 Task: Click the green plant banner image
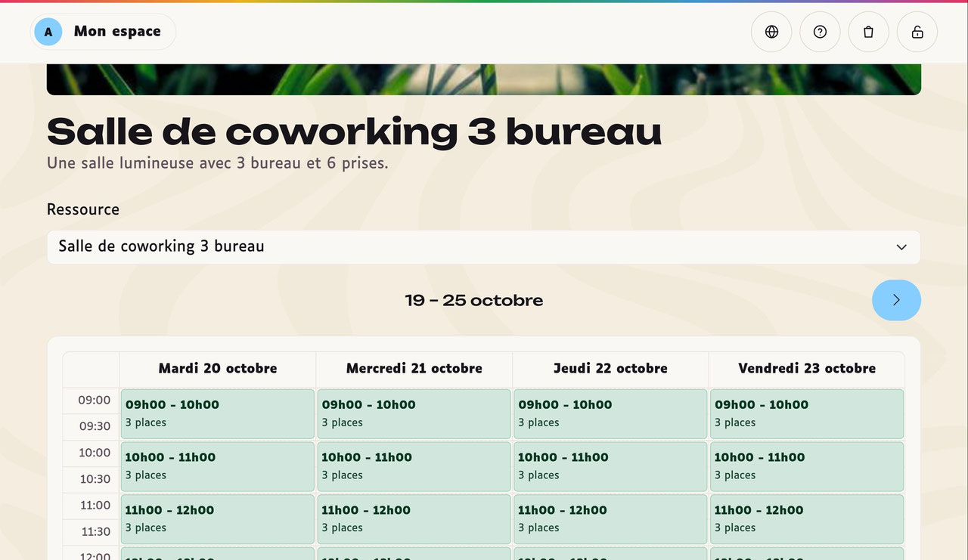(484, 79)
